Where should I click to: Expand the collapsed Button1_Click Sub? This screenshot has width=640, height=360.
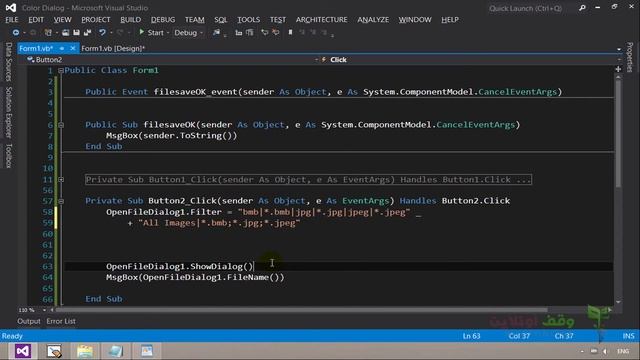point(61,180)
